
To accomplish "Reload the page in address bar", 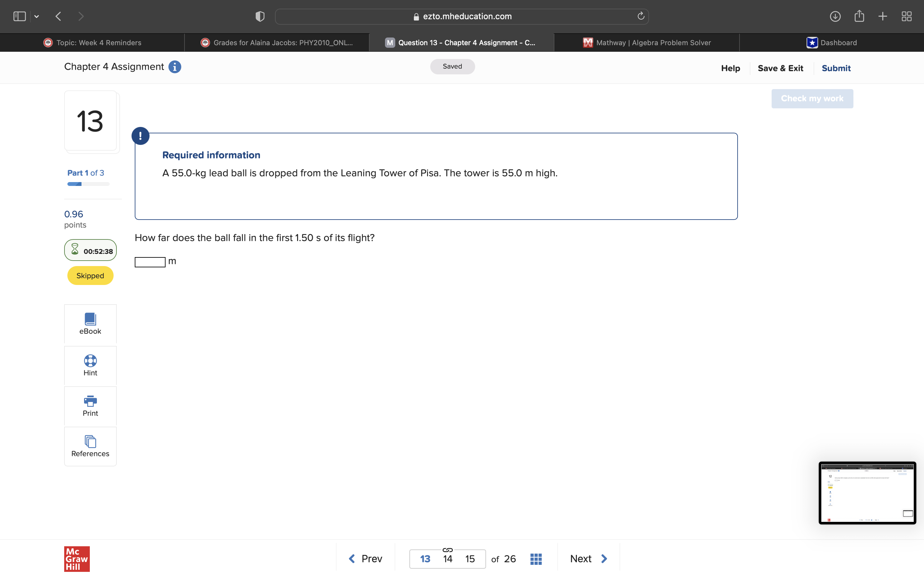I will tap(641, 16).
